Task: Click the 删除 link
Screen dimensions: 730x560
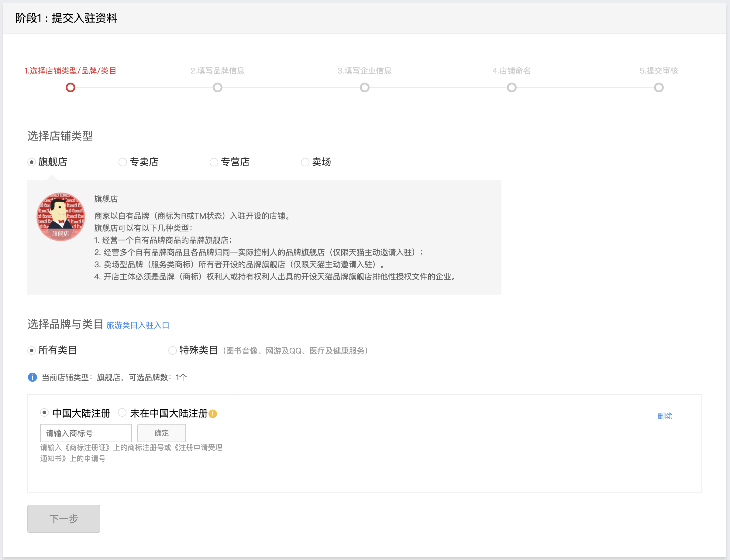Action: [x=664, y=416]
